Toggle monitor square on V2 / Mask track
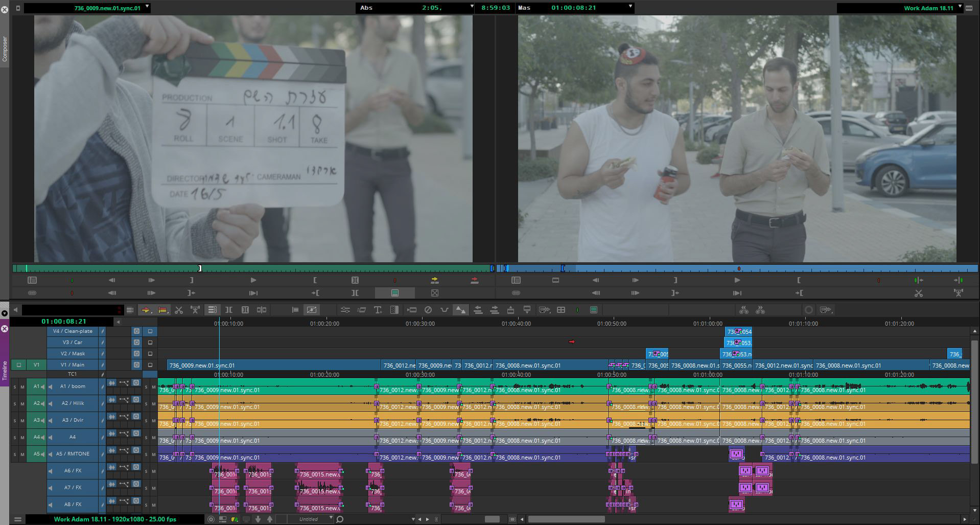This screenshot has height=525, width=980. point(150,354)
